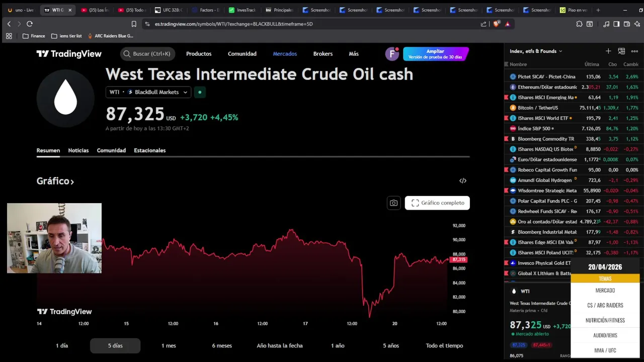Take a chart snapshot with the camera icon
The height and width of the screenshot is (362, 644).
coord(393,203)
